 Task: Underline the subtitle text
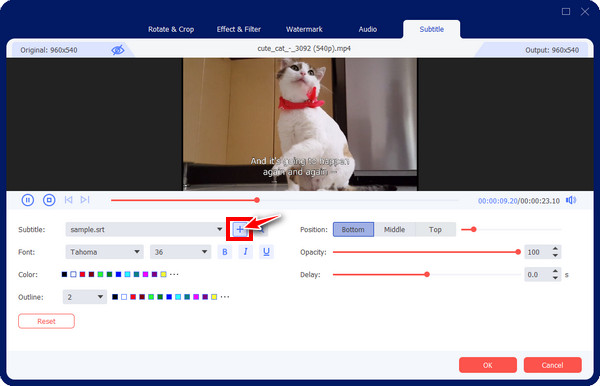pos(266,252)
